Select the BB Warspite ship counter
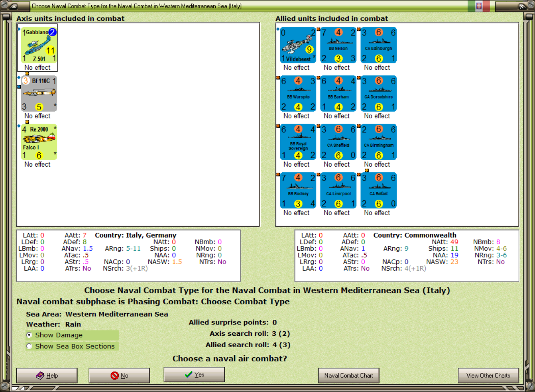This screenshot has width=535, height=392. coord(298,94)
